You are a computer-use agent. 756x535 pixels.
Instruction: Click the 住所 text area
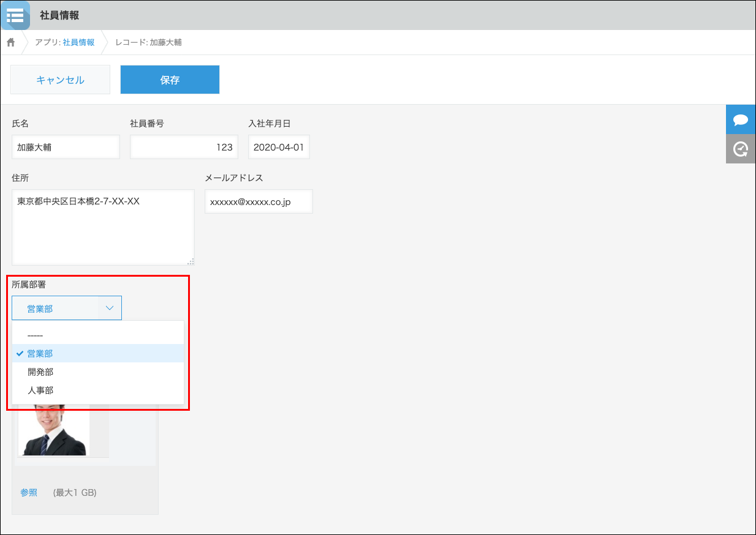[x=103, y=227]
